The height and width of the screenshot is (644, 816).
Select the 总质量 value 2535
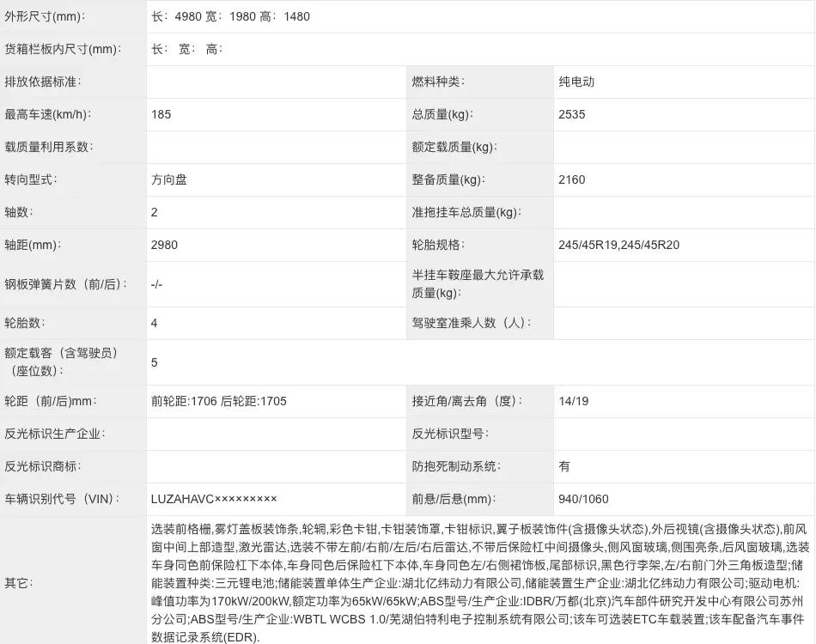[x=571, y=114]
